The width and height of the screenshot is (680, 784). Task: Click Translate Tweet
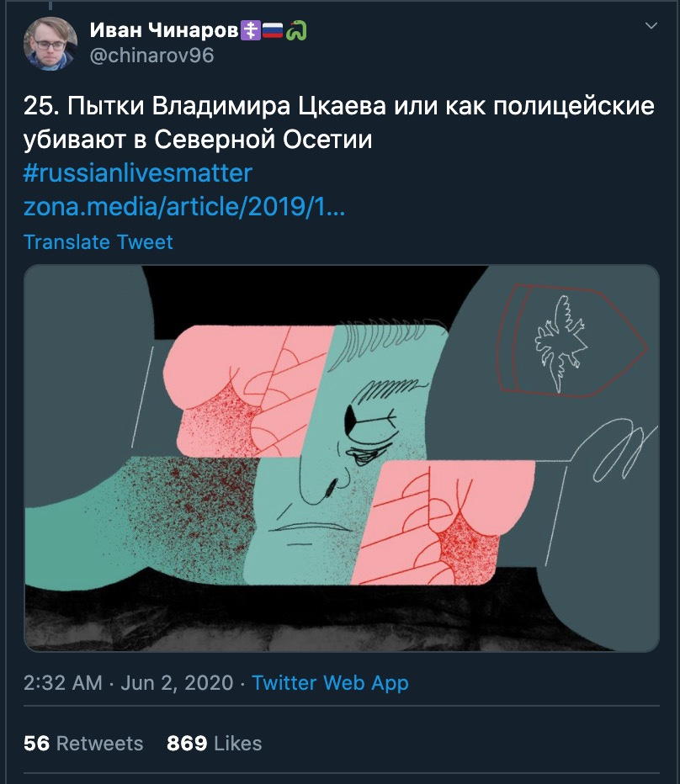[x=98, y=242]
